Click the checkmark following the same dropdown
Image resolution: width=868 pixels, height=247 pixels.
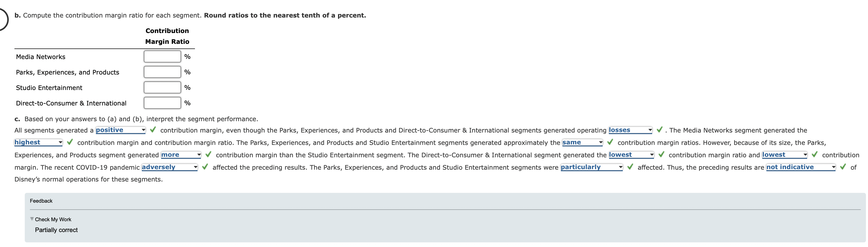click(x=610, y=143)
